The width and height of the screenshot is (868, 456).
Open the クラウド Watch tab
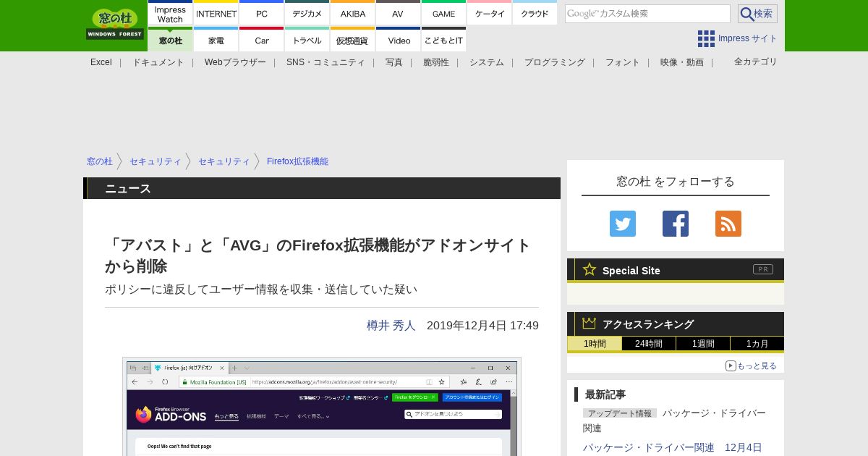535,14
